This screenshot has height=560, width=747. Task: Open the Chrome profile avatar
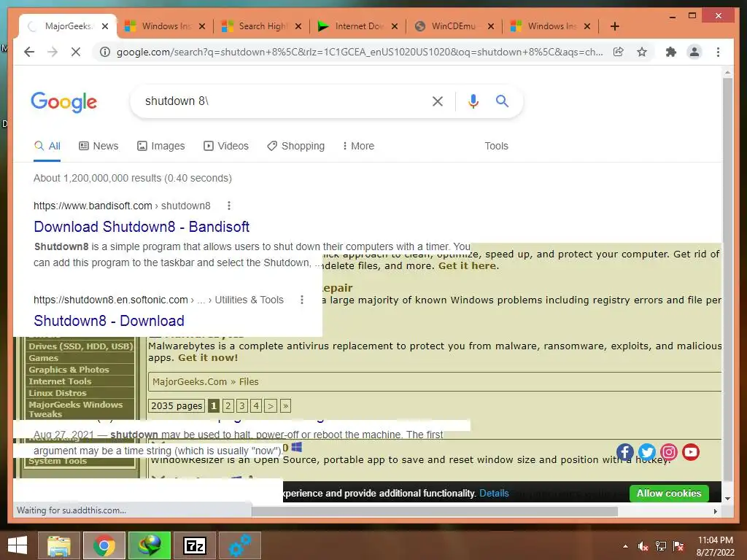tap(694, 52)
